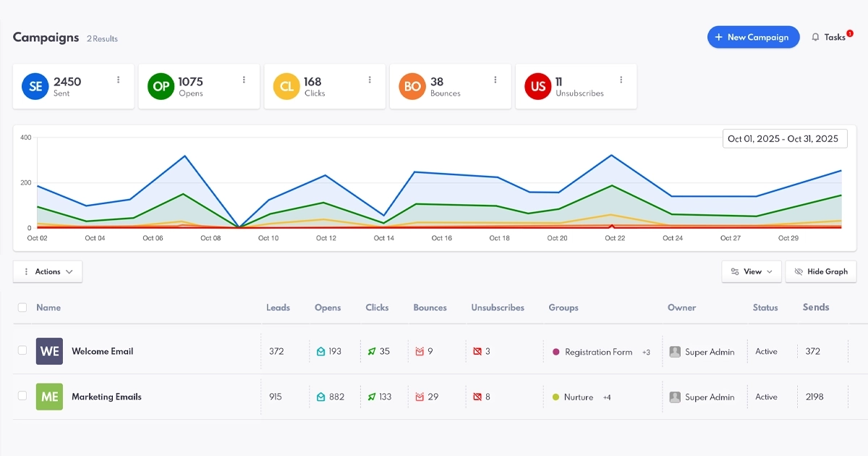This screenshot has height=456, width=868.
Task: Sort by the Leads column header
Action: click(278, 308)
